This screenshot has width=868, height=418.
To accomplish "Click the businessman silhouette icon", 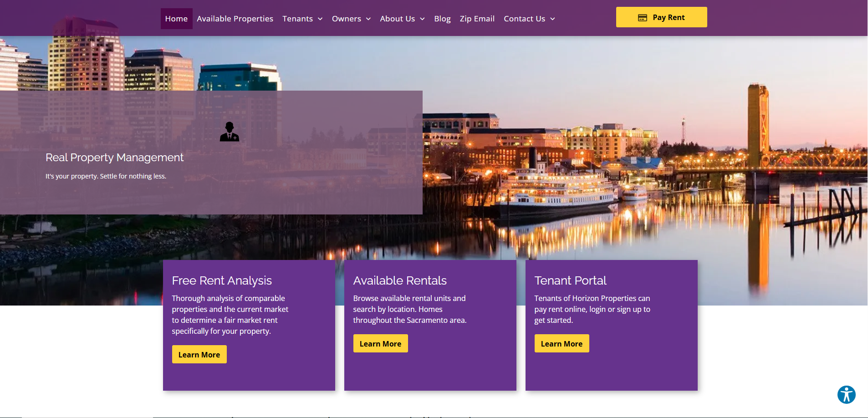I will (230, 132).
